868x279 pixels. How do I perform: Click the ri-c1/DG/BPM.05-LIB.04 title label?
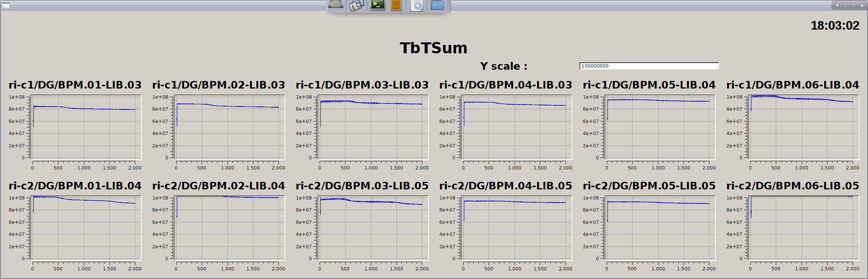(x=649, y=85)
